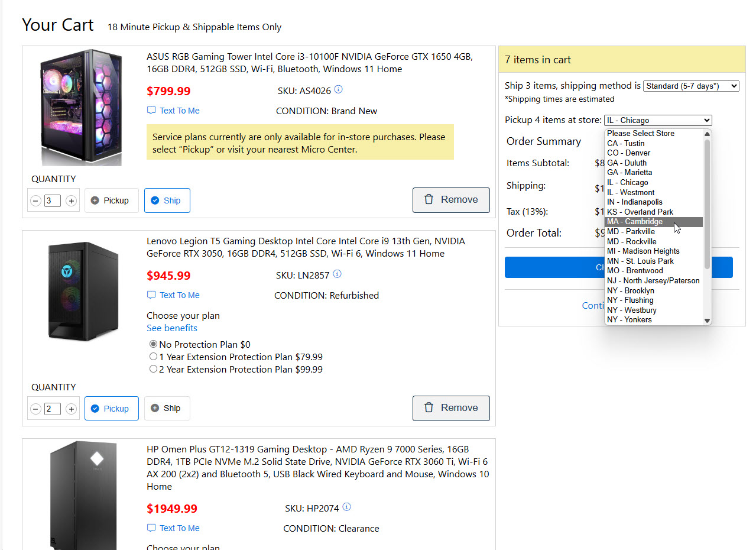Increase ASUS tower quantity with plus icon
The height and width of the screenshot is (550, 756).
tap(72, 201)
